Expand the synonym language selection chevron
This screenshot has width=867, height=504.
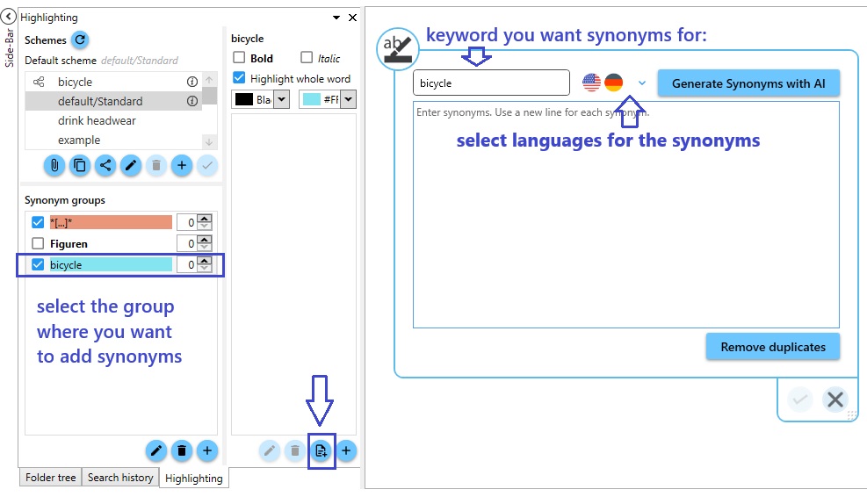[642, 83]
